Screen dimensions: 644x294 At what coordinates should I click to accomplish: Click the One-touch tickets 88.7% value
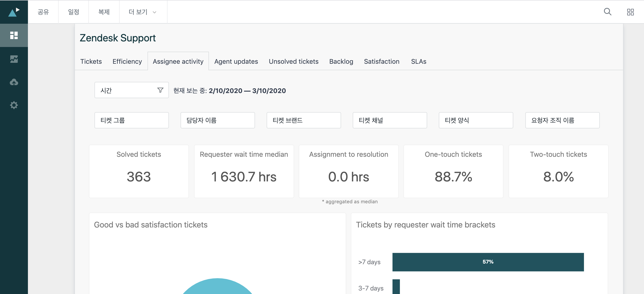[453, 177]
